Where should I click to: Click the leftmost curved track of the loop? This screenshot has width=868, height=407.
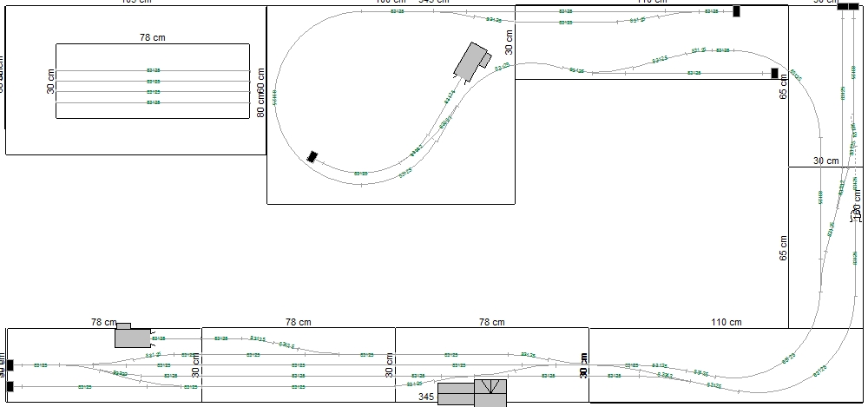click(x=275, y=97)
